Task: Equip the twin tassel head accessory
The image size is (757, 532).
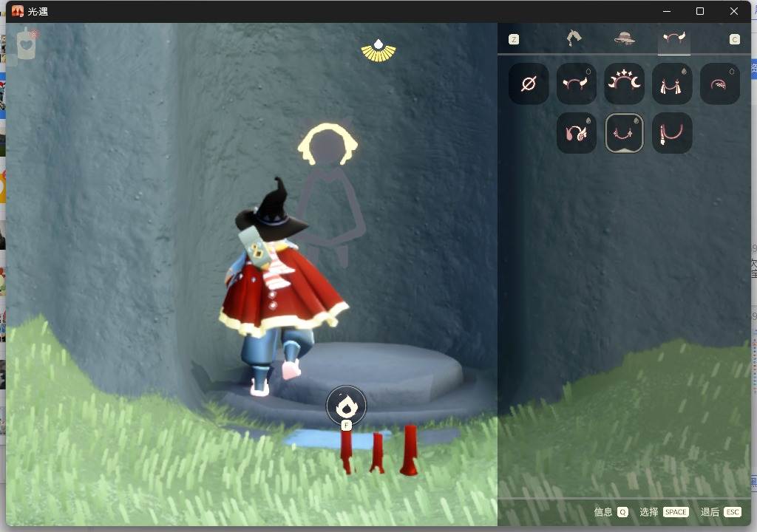Action: click(672, 83)
